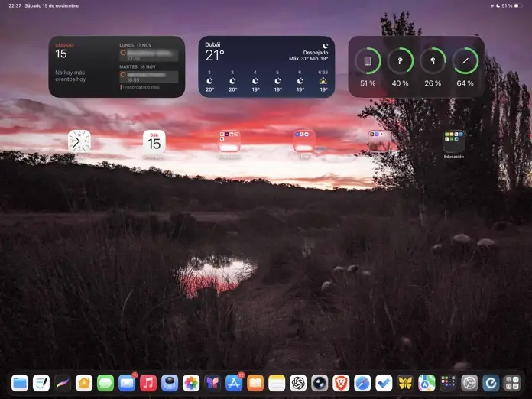Open the App Library in the dock
Image resolution: width=532 pixels, height=399 pixels.
coord(512,383)
